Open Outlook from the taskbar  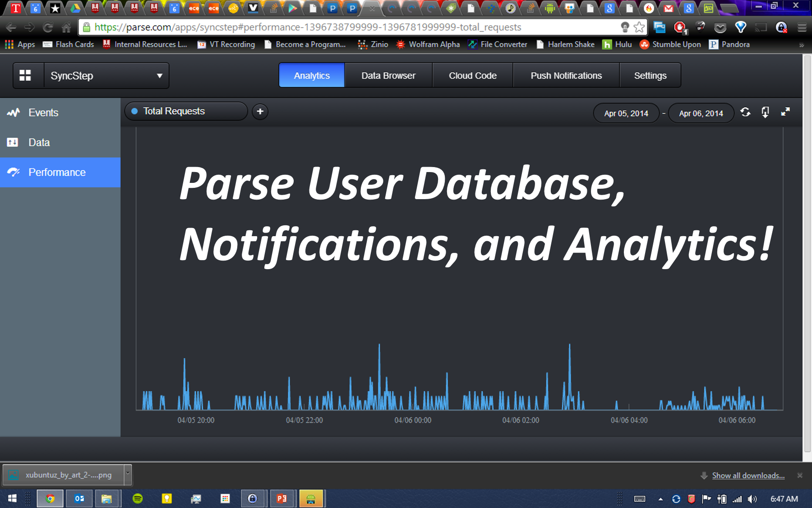point(79,499)
